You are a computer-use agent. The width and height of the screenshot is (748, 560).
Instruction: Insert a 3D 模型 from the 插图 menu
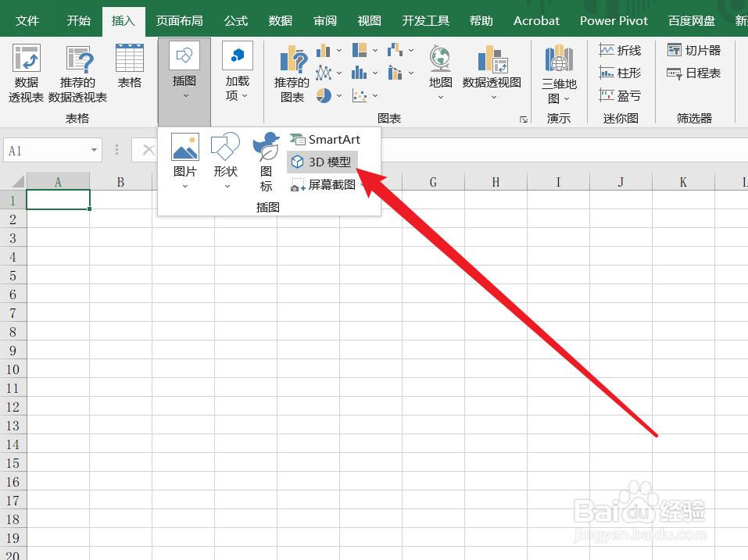tap(321, 162)
